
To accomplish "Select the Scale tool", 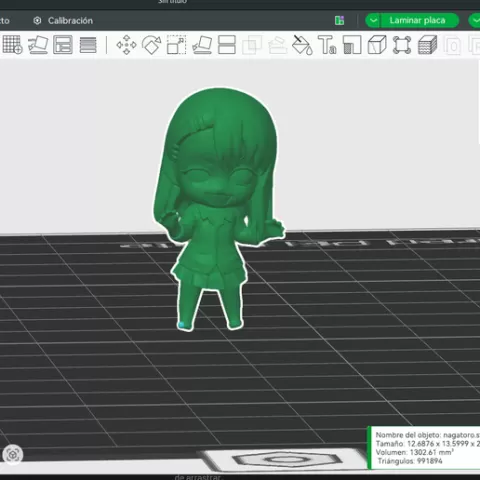I will click(x=176, y=45).
